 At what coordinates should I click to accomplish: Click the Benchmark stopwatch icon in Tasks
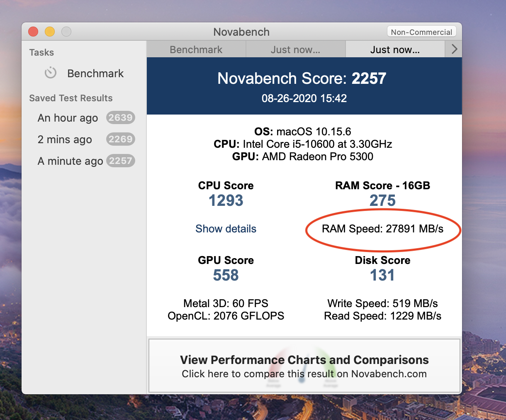click(x=51, y=73)
